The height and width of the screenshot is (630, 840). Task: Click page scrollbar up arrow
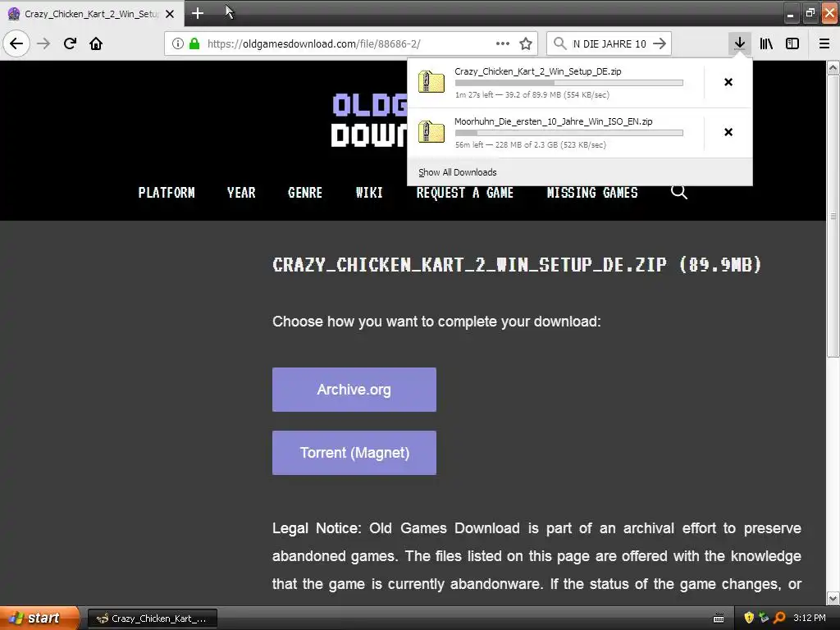click(833, 67)
